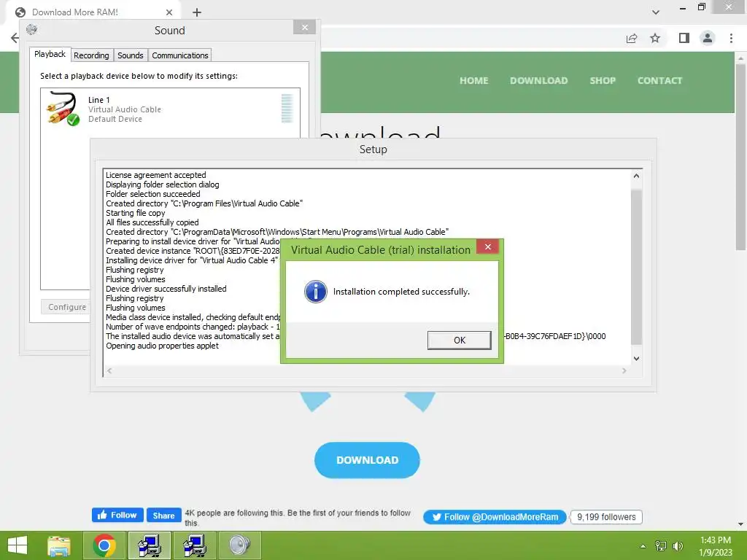Image resolution: width=747 pixels, height=560 pixels.
Task: Click the Setup log right scroll arrow
Action: pyautogui.click(x=624, y=370)
